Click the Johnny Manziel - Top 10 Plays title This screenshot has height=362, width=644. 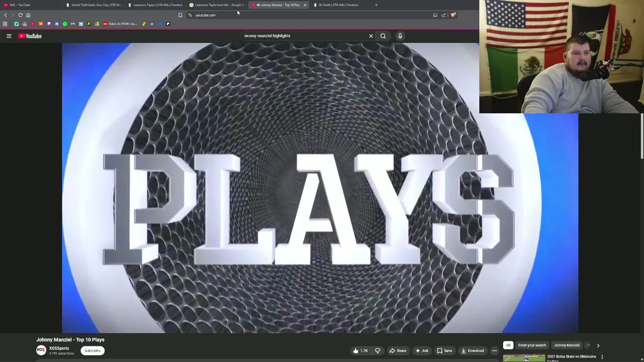tap(70, 340)
